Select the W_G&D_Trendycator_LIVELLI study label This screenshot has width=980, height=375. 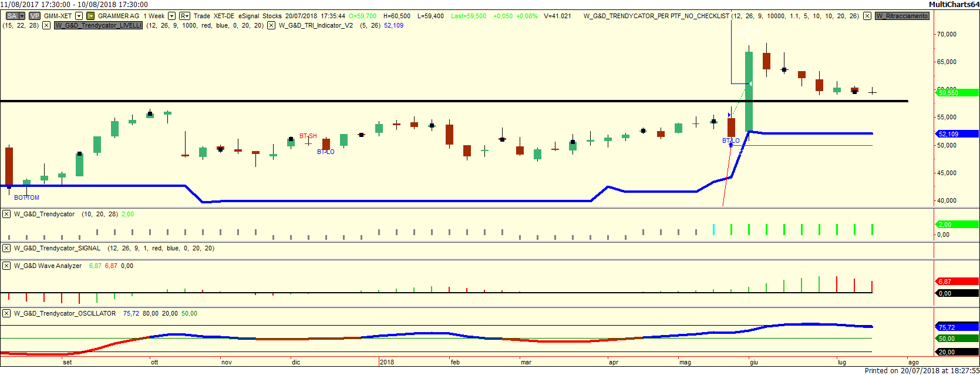pos(98,25)
